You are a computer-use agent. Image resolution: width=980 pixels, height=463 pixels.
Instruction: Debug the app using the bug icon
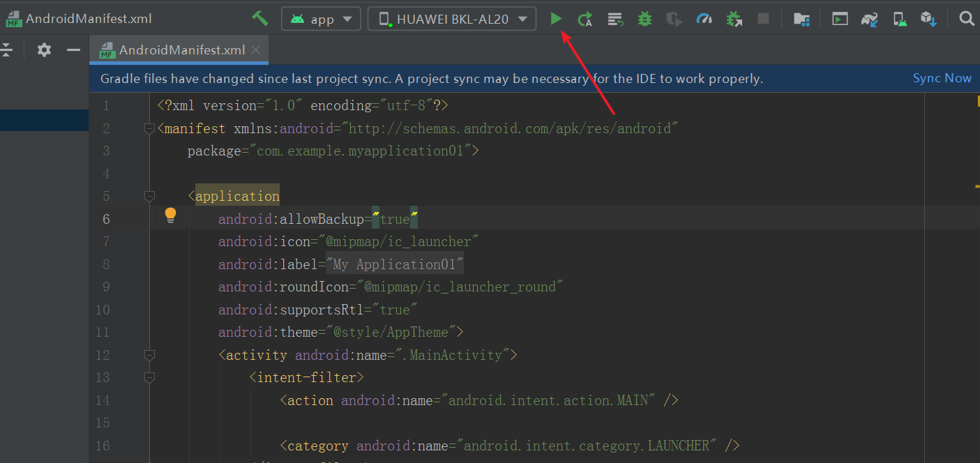click(x=644, y=19)
